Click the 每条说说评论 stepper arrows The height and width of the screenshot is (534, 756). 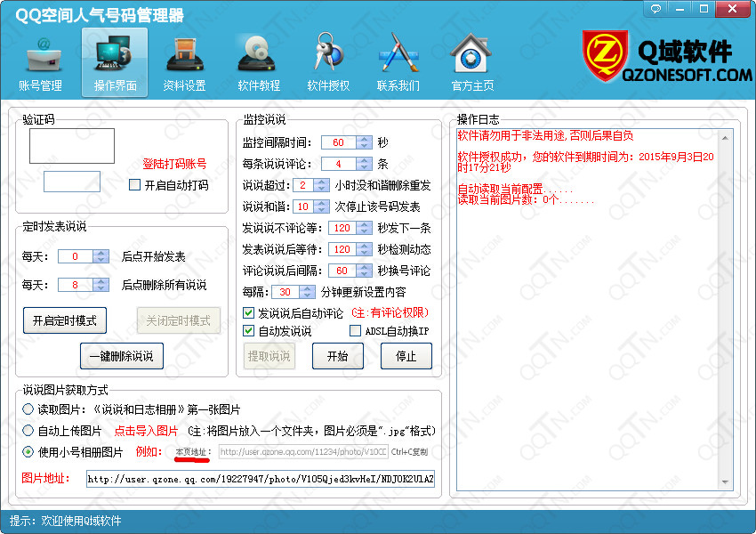point(364,164)
